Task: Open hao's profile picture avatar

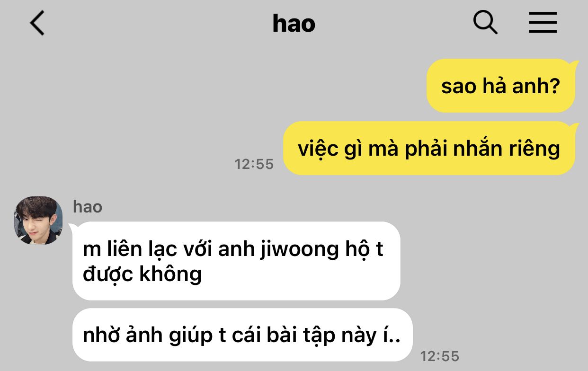Action: (38, 220)
